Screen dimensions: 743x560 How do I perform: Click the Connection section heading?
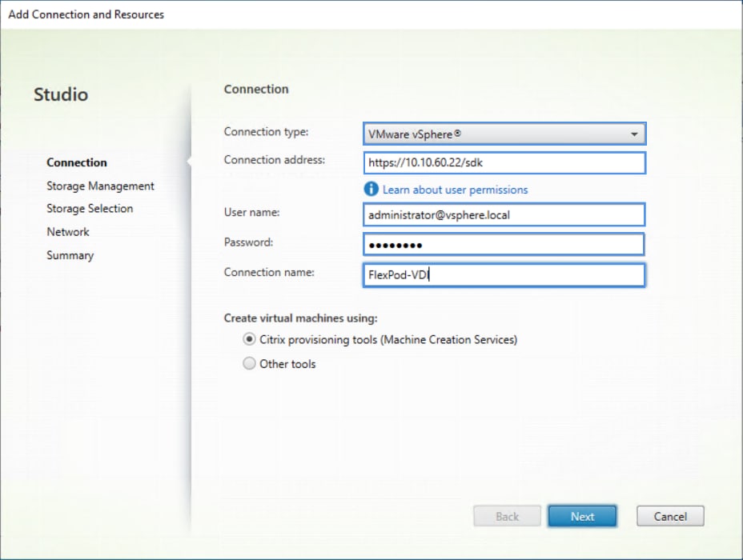tap(256, 89)
